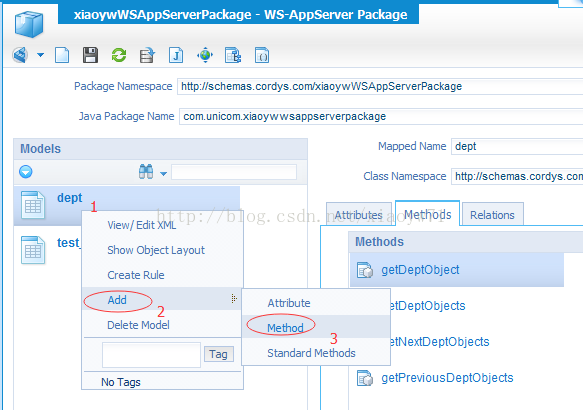Viewport: 583px width, 410px height.
Task: Switch to the Methods tab
Action: click(x=428, y=214)
